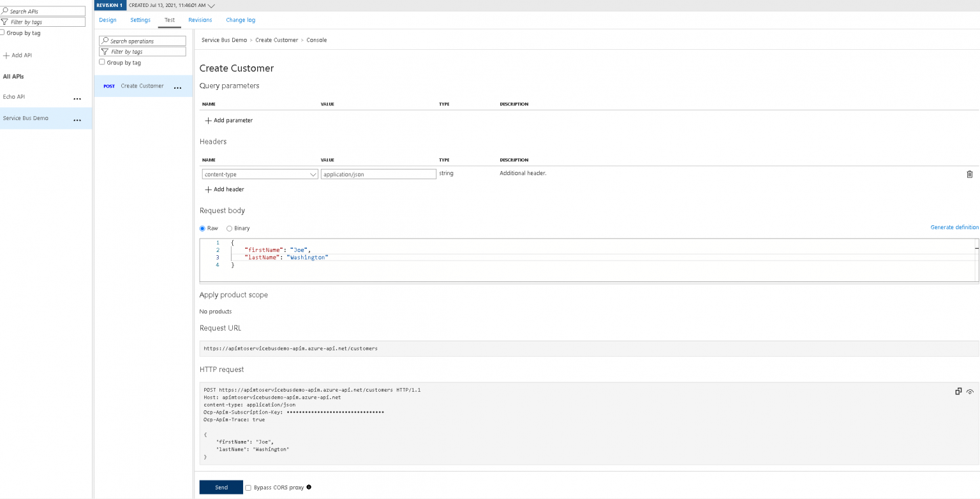
Task: Click the Search operations input field
Action: point(142,40)
